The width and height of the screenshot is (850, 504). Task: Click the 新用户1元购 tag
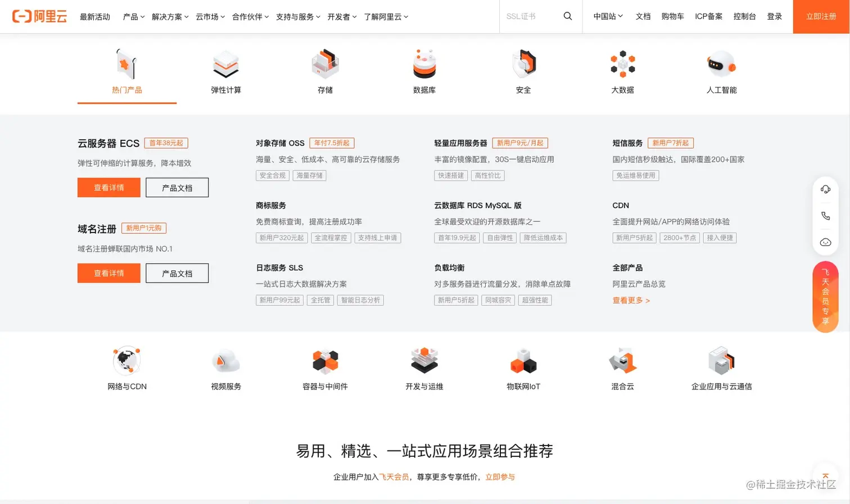[x=144, y=228]
